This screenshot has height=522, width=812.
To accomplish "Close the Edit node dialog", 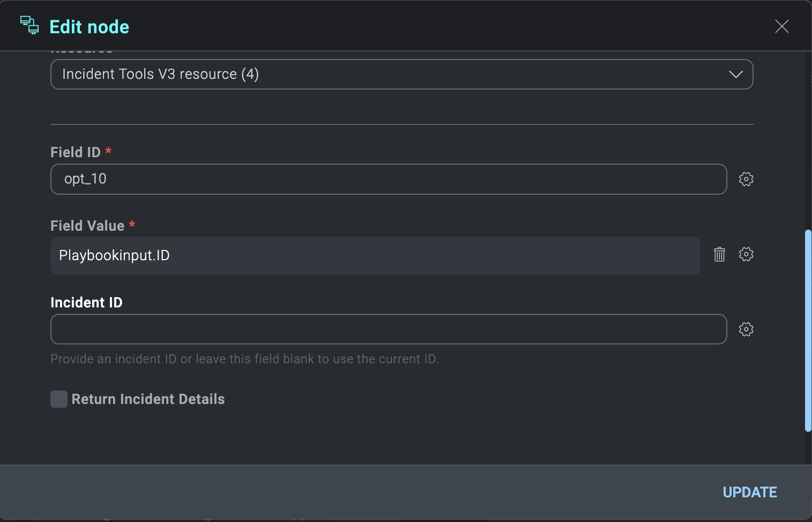I will click(x=781, y=26).
